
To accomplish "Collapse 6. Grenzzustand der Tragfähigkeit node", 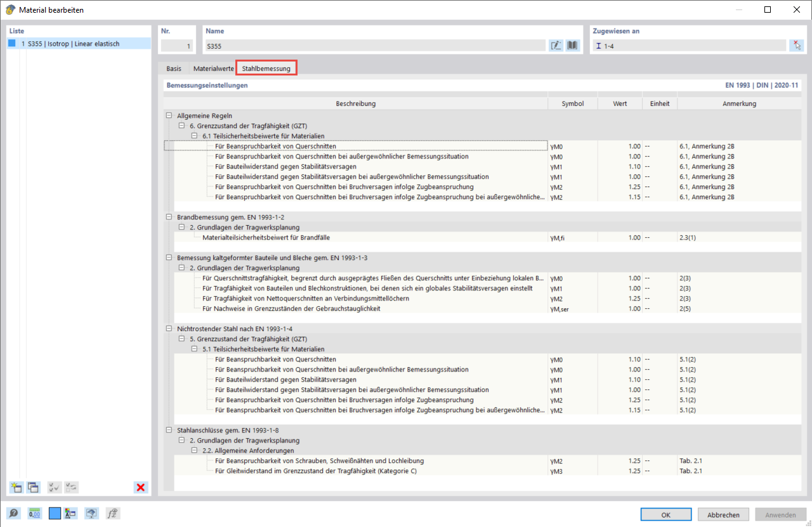I will click(x=181, y=126).
